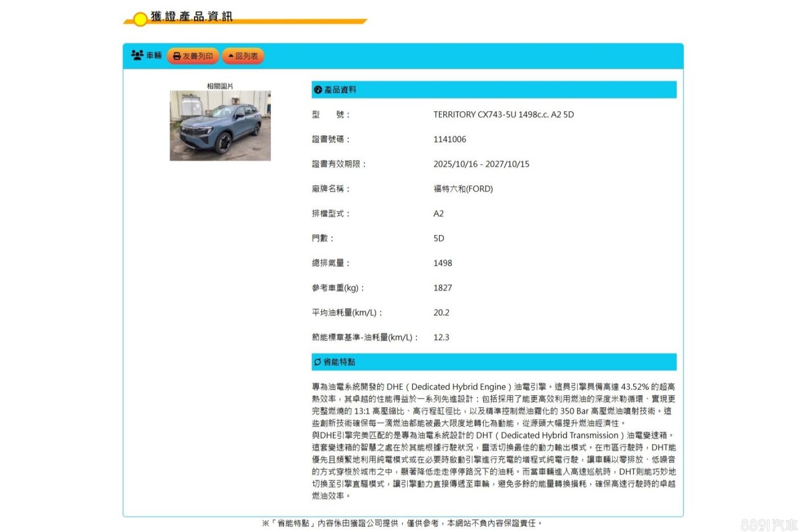Click the refresh icon beside 省能特點
Image resolution: width=798 pixels, height=532 pixels.
[x=317, y=362]
